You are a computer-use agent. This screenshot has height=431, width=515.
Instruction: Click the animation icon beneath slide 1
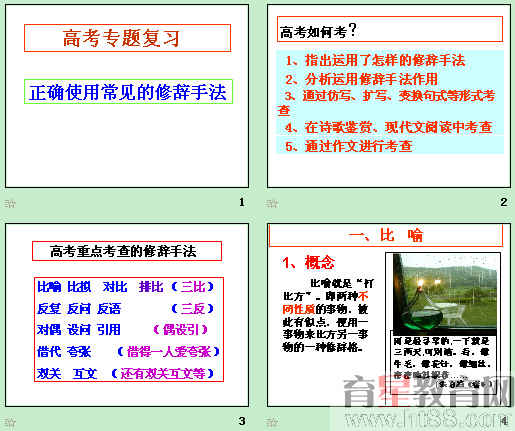click(10, 203)
